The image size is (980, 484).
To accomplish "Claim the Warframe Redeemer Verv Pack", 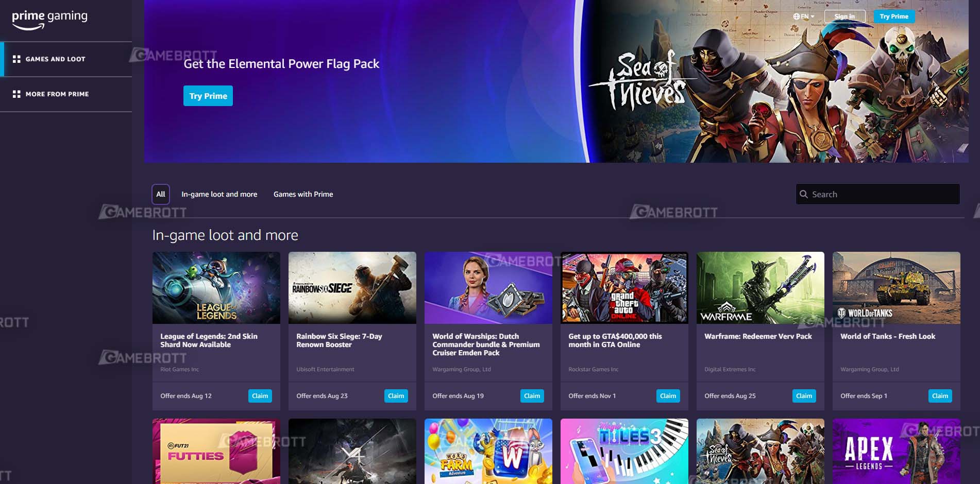I will pyautogui.click(x=804, y=396).
